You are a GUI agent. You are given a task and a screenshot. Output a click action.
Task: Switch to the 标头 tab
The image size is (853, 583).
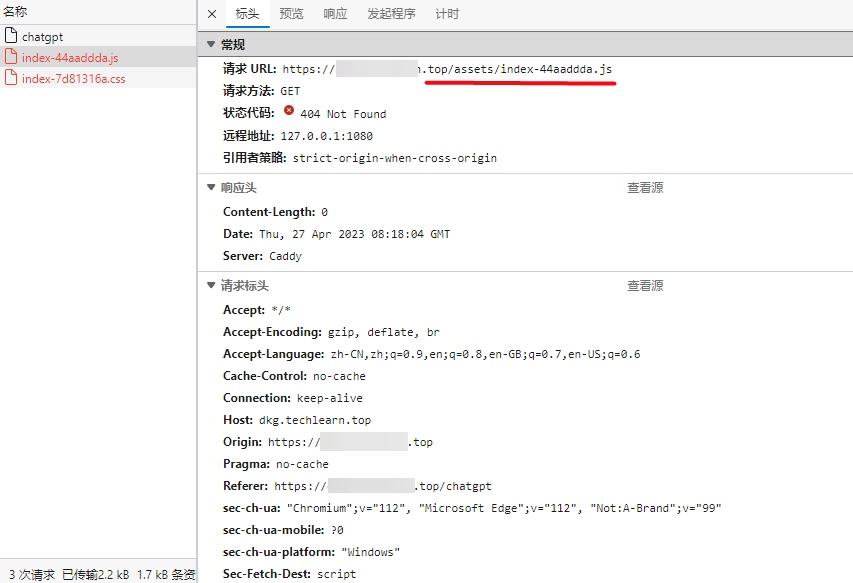[x=247, y=14]
